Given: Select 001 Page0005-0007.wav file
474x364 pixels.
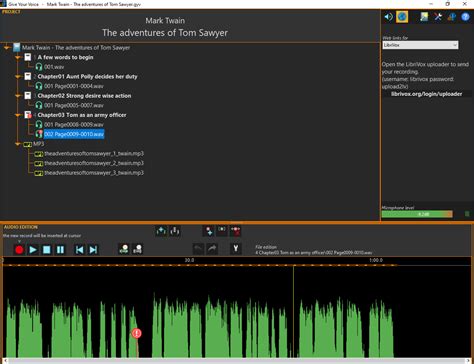Looking at the screenshot, I should [74, 106].
